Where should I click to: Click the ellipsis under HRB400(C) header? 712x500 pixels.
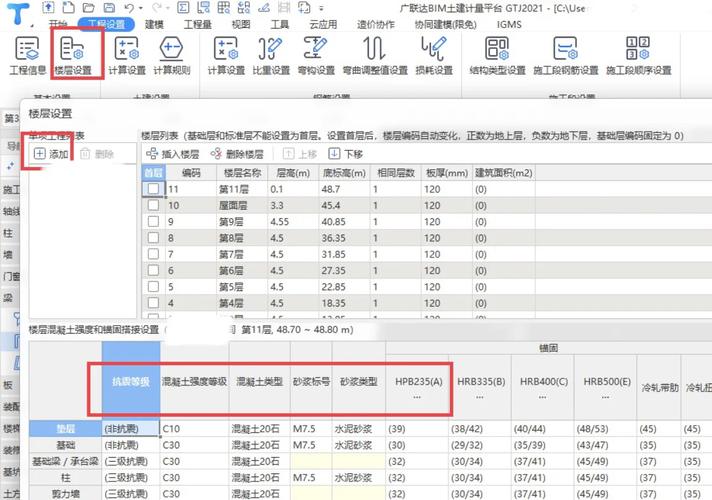pyautogui.click(x=543, y=397)
